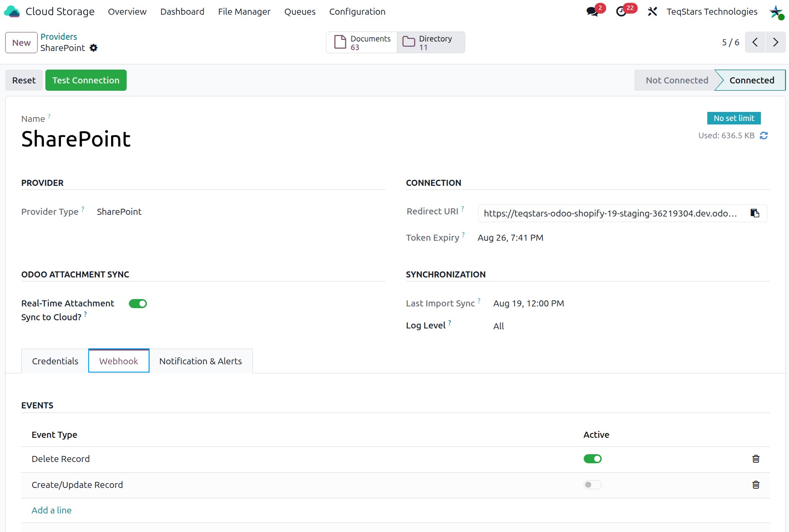Click the Cloud Storage app logo
Image resolution: width=789 pixels, height=532 pixels.
click(x=12, y=12)
